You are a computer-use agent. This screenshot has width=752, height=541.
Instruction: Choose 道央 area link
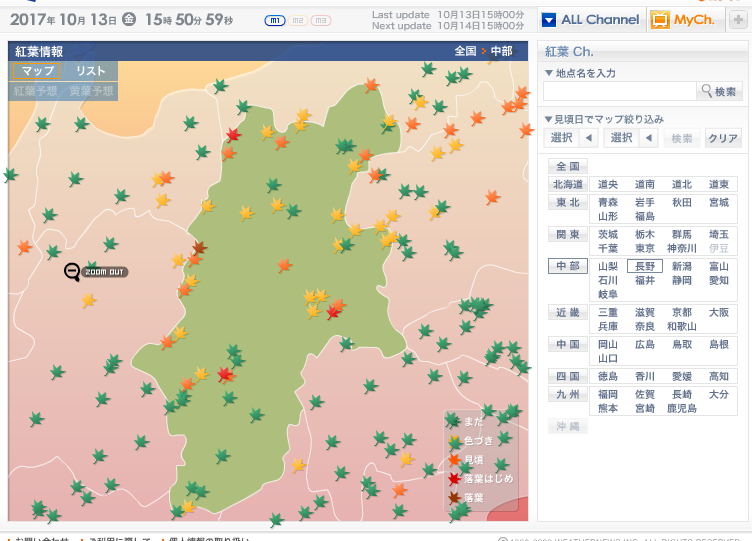[608, 184]
